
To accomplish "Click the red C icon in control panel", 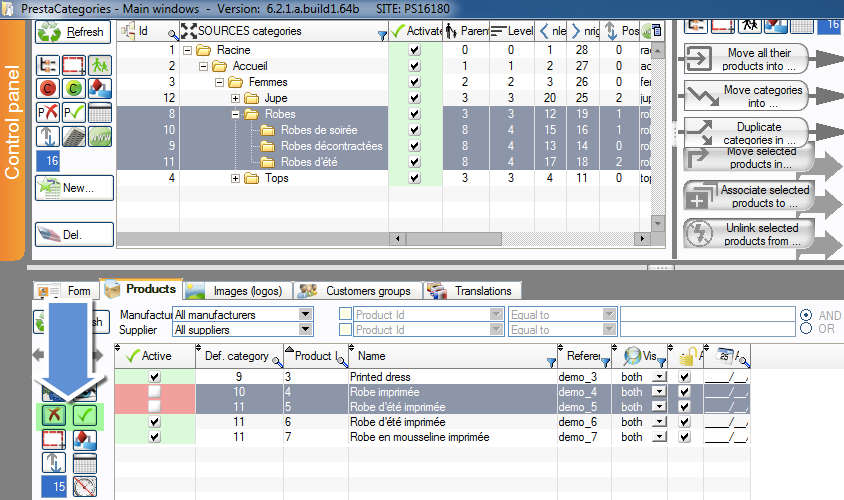I will (48, 88).
